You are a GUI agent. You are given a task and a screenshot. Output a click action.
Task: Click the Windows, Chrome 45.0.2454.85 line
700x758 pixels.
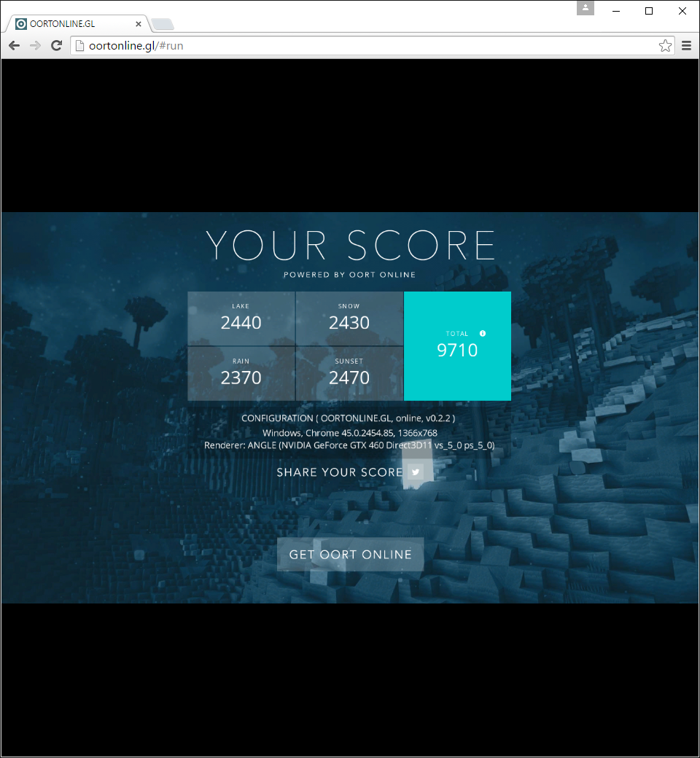(350, 433)
